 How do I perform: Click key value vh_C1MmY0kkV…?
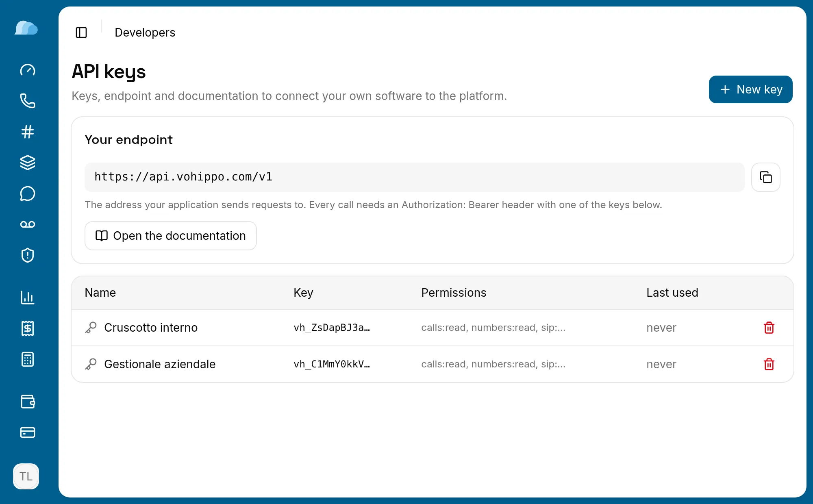click(332, 364)
